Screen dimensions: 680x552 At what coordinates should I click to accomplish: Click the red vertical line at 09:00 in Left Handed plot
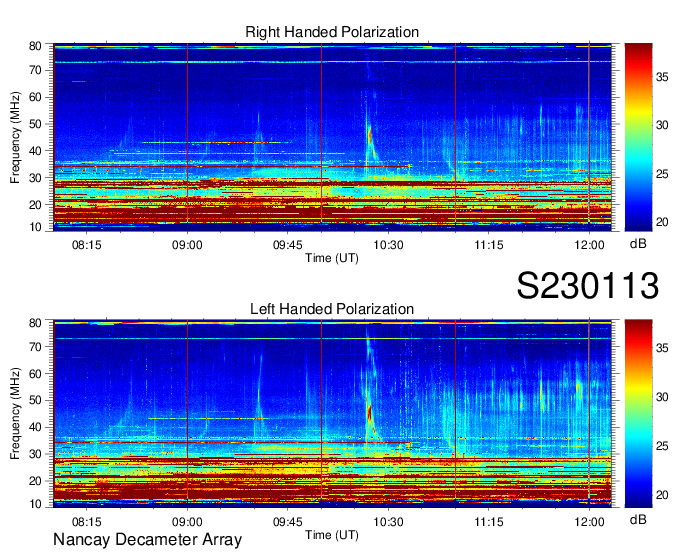(x=187, y=410)
